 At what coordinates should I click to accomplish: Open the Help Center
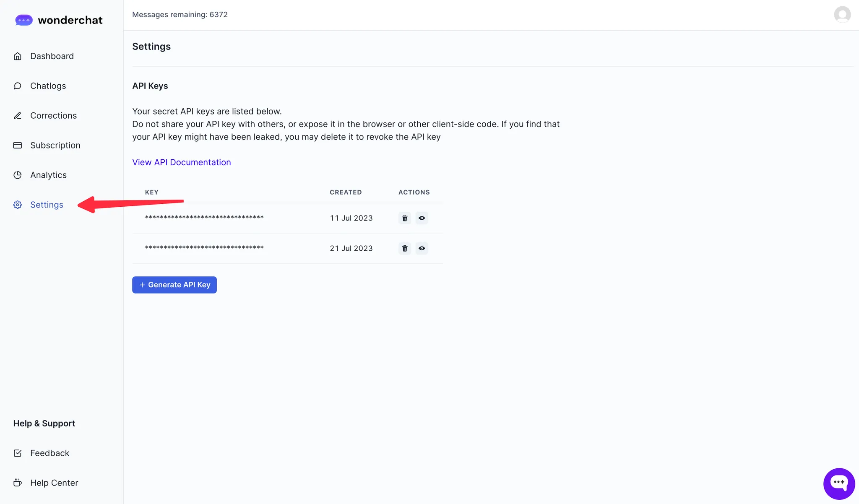click(x=54, y=483)
